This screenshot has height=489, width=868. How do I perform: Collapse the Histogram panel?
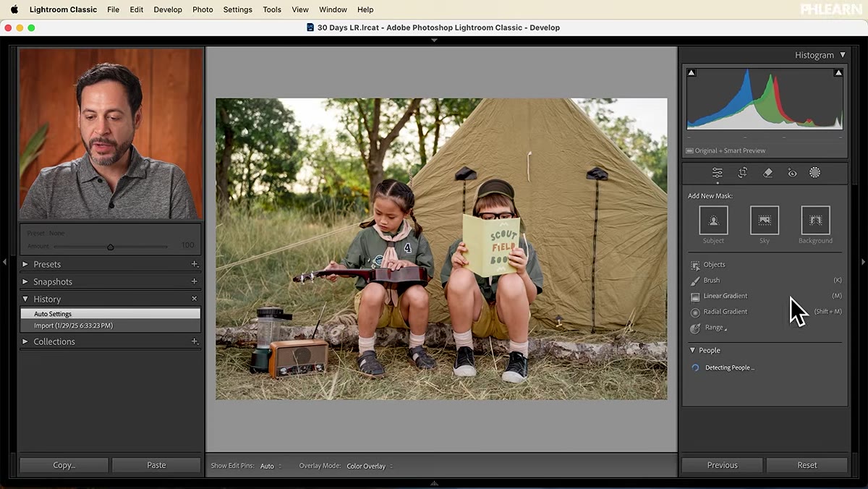coord(843,55)
